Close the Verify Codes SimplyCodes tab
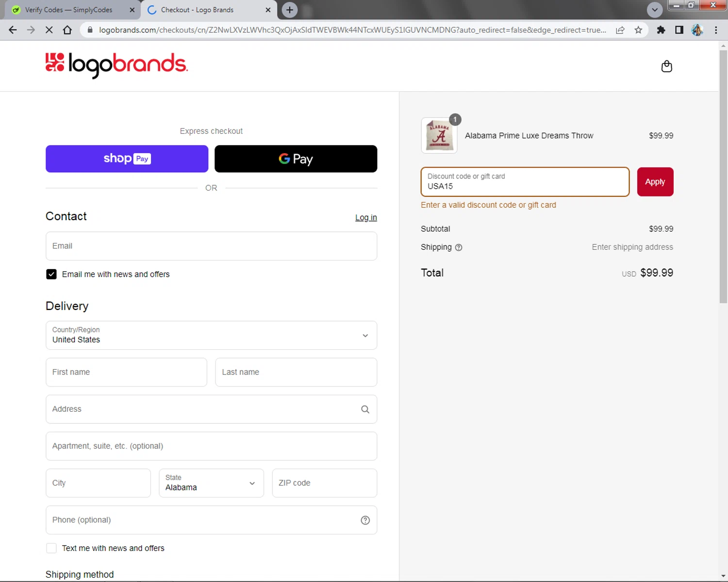Image resolution: width=728 pixels, height=582 pixels. click(132, 10)
